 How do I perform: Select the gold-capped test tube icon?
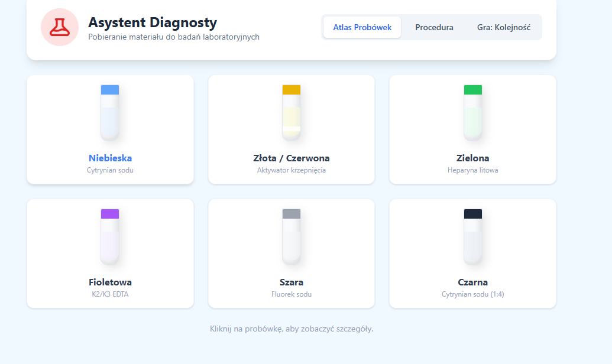[x=292, y=113]
